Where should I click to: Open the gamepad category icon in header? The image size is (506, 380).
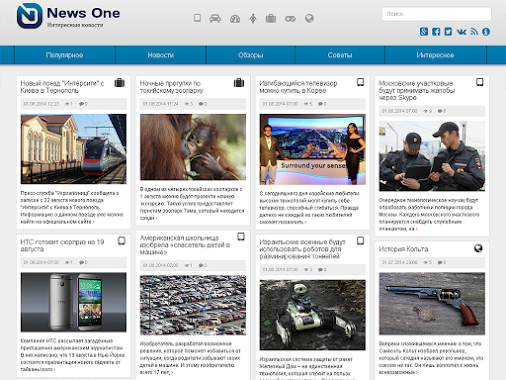point(290,19)
